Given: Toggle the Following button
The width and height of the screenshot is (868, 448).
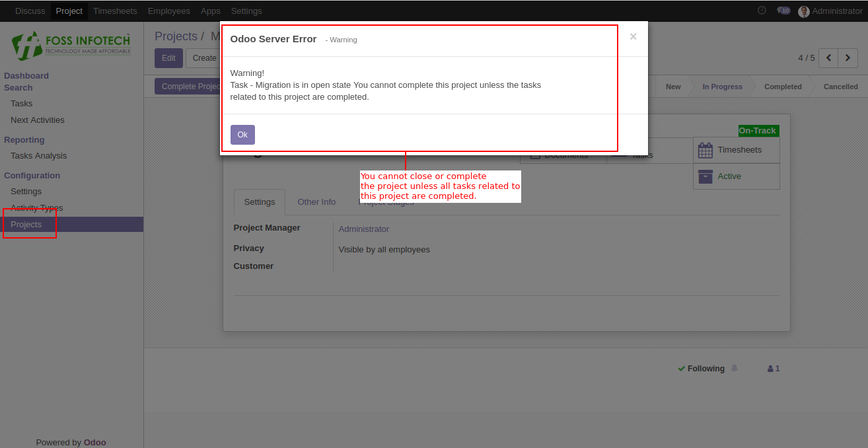Looking at the screenshot, I should 701,369.
